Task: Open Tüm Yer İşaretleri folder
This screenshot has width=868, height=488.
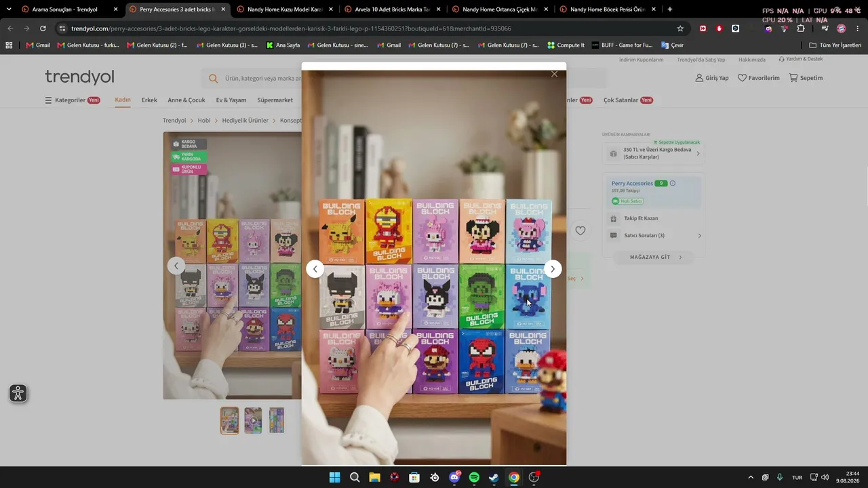Action: (835, 45)
